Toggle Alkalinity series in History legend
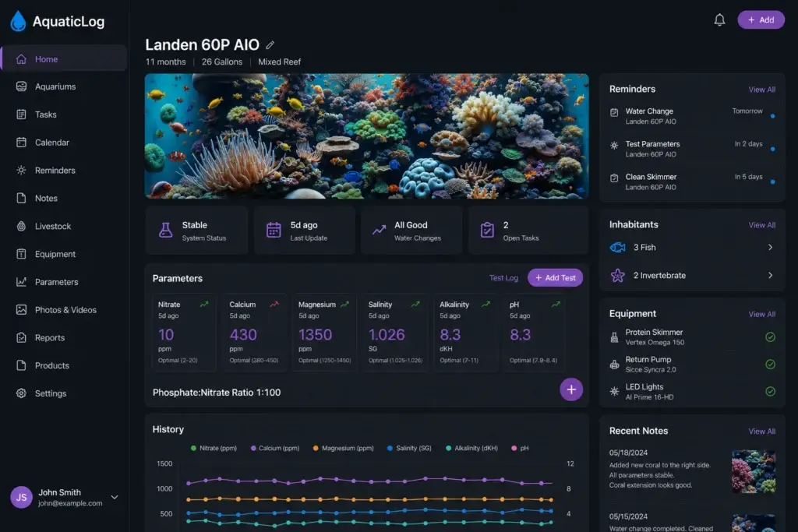 pos(471,448)
